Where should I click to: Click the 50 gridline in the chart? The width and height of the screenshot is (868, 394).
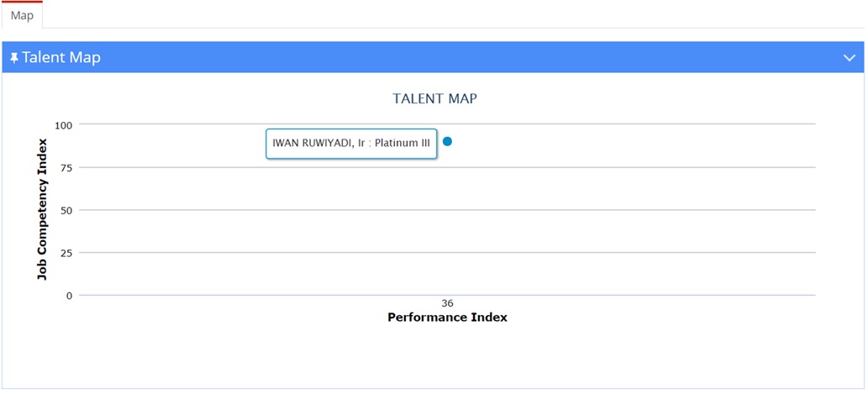[x=447, y=210]
